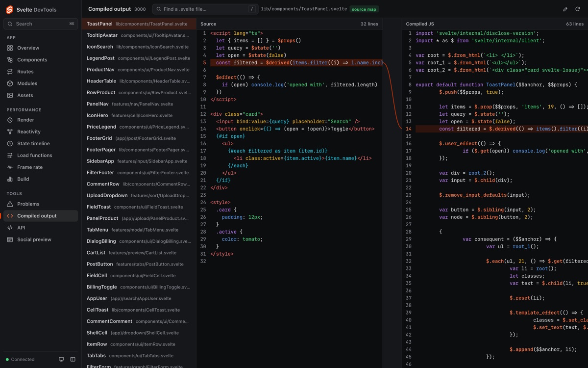Select FooterGrid component file
The height and width of the screenshot is (368, 588).
139,138
